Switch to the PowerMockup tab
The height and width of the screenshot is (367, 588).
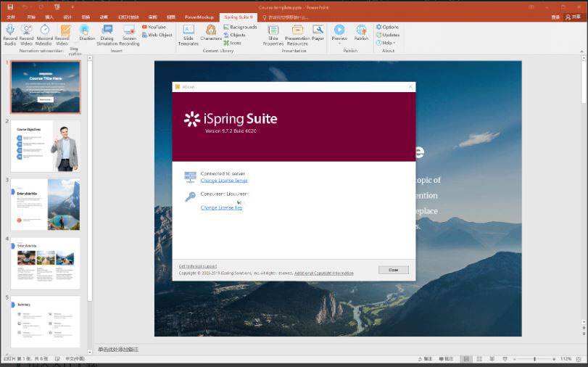pos(199,17)
